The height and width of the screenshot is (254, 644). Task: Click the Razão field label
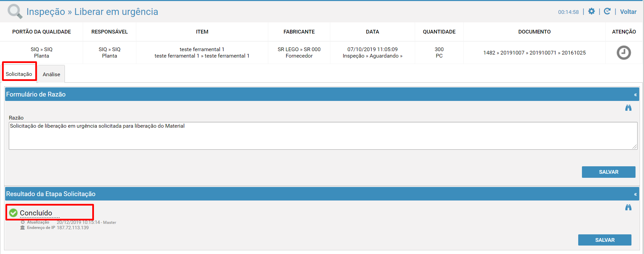click(16, 118)
